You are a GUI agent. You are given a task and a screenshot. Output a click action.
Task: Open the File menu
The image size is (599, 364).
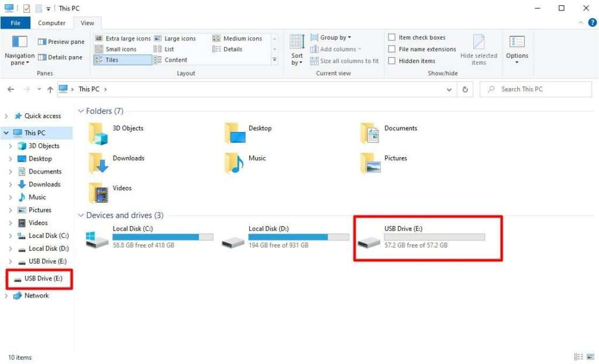coord(15,23)
